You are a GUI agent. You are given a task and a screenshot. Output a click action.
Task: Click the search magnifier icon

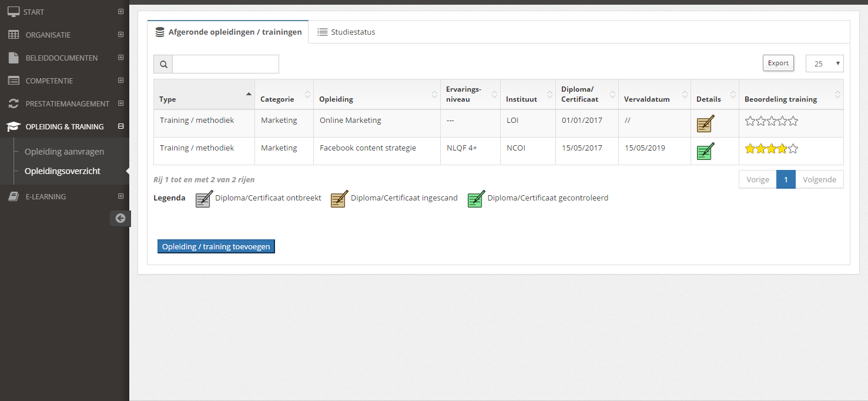[163, 64]
